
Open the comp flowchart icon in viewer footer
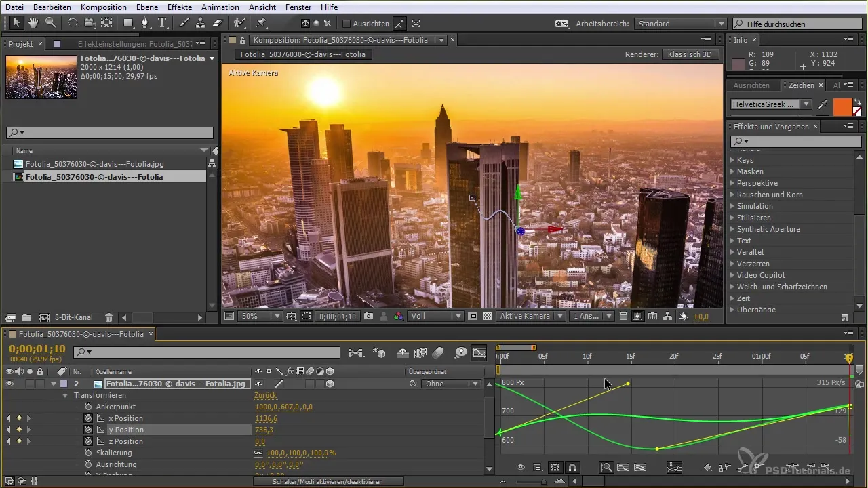[x=667, y=317]
